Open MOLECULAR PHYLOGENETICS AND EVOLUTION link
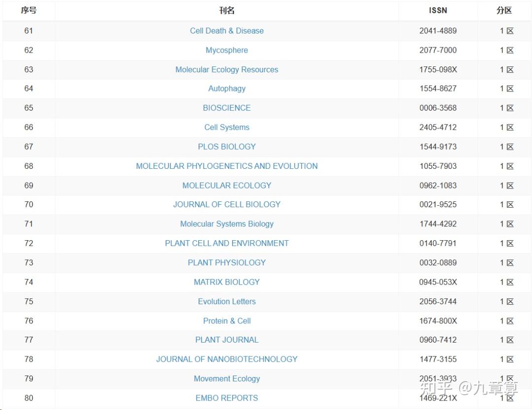Image resolution: width=532 pixels, height=410 pixels. tap(227, 166)
